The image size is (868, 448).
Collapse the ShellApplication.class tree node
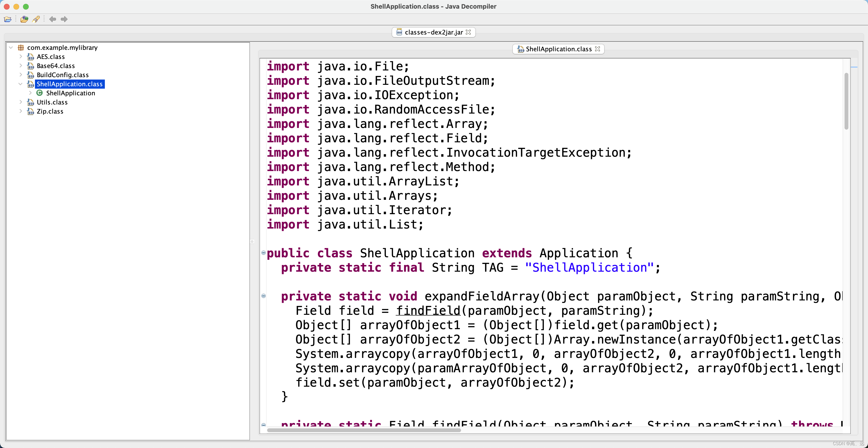(21, 84)
